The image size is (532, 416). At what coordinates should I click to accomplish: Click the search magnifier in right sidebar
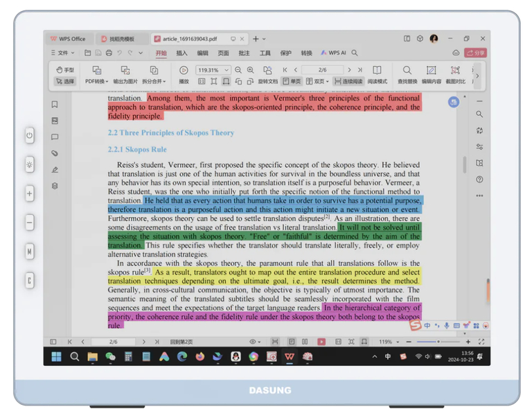(479, 114)
